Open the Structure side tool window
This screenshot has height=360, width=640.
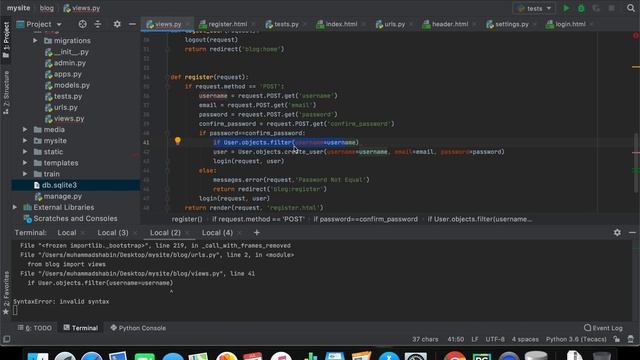(x=6, y=92)
